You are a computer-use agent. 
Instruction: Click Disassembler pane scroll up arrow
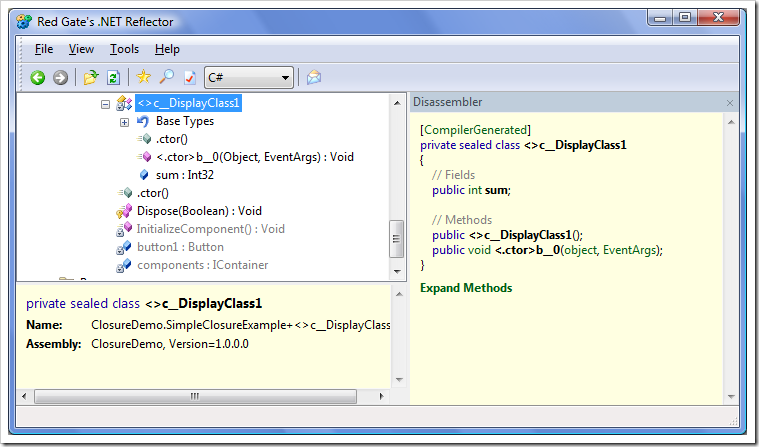pyautogui.click(x=731, y=122)
